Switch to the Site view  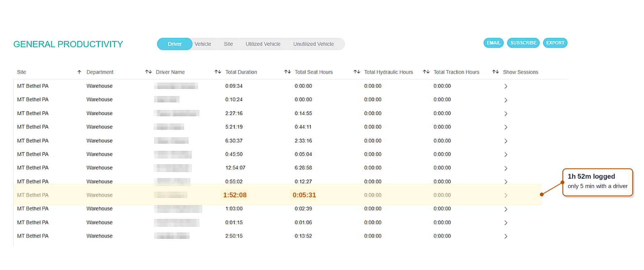(228, 44)
